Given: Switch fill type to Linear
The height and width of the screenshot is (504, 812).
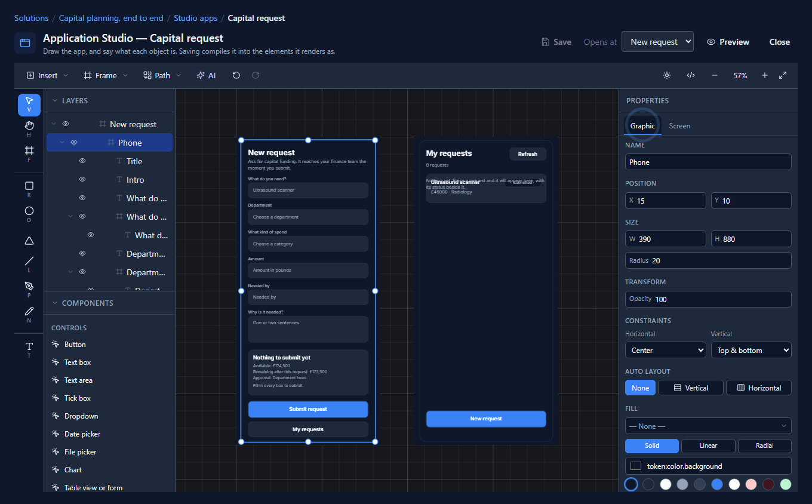Looking at the screenshot, I should [708, 445].
